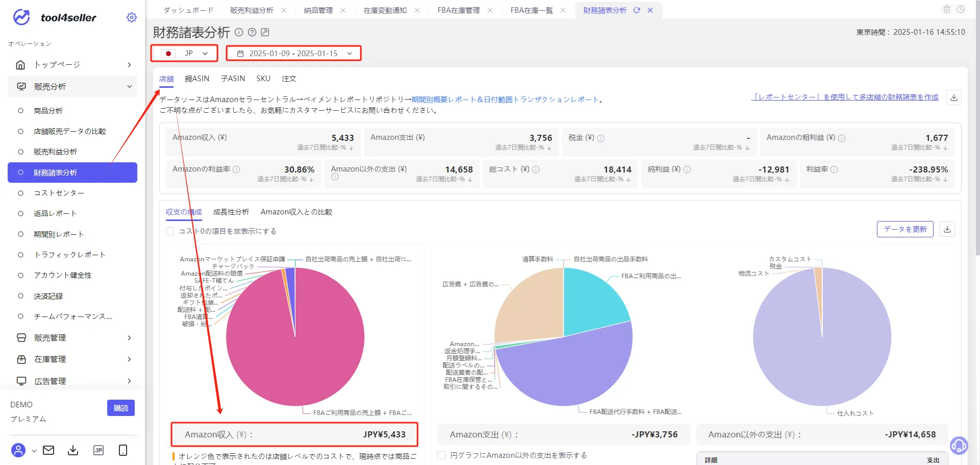Image resolution: width=980 pixels, height=465 pixels.
Task: Open the JP marketplace dropdown
Action: click(x=184, y=54)
